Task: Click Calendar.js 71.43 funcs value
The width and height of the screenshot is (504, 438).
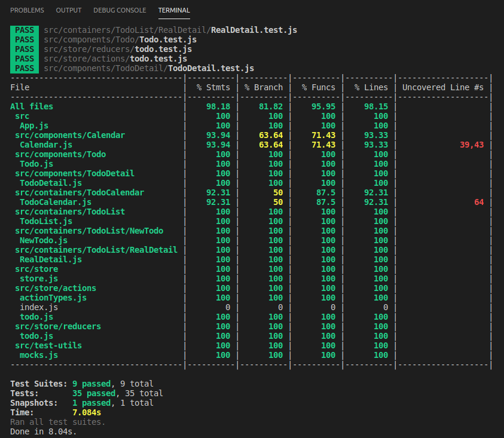Action: click(323, 145)
